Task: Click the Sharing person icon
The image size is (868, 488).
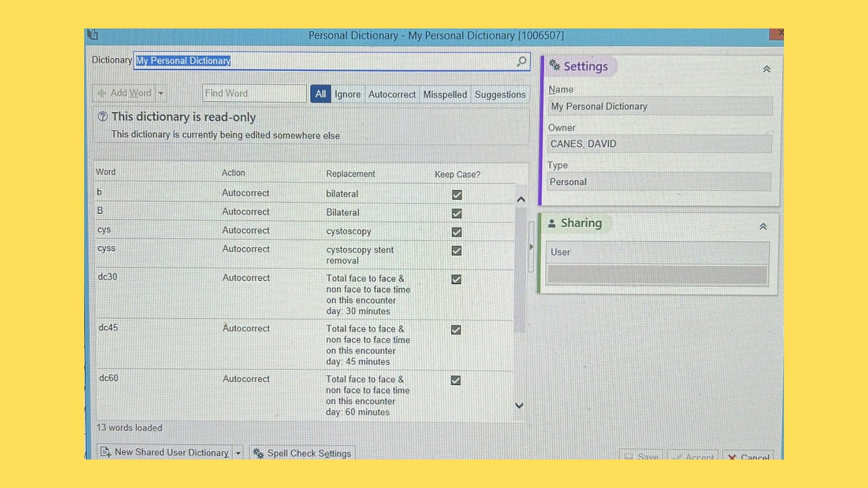Action: point(551,223)
